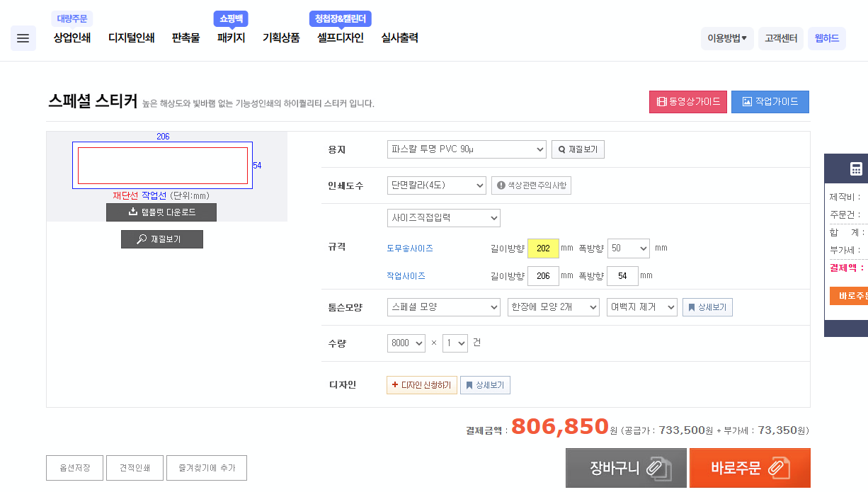This screenshot has height=492, width=868.
Task: Focus the yellow 길이방향 field showing 202
Action: coord(543,248)
